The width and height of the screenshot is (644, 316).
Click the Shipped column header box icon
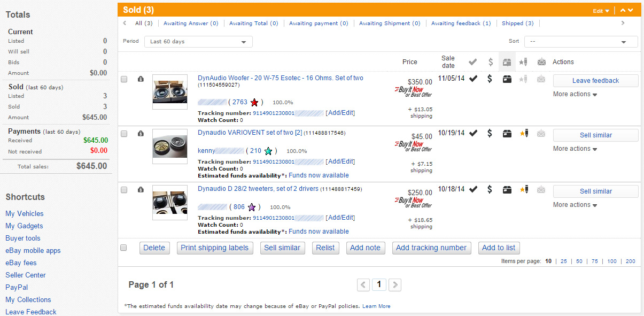click(x=507, y=62)
